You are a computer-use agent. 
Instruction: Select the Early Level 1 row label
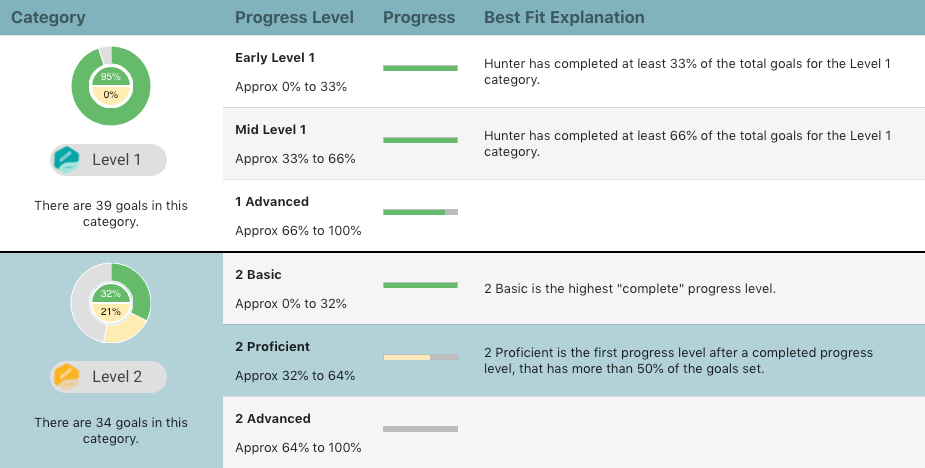coord(275,58)
